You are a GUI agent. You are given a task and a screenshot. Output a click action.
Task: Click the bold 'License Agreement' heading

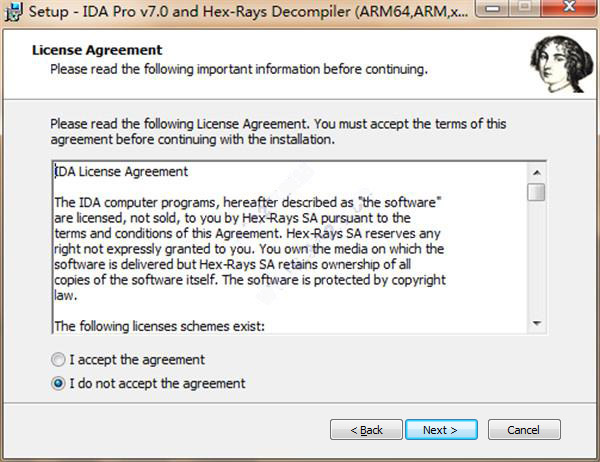point(97,50)
